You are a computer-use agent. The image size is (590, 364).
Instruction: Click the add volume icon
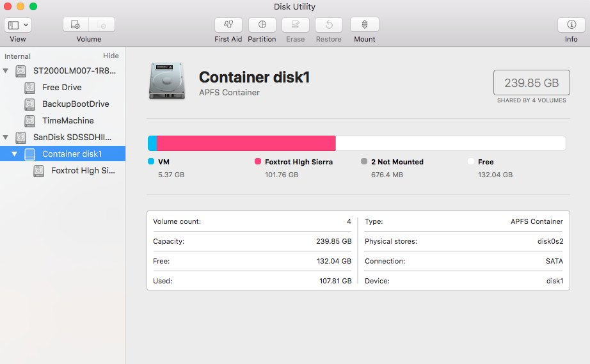click(x=76, y=25)
